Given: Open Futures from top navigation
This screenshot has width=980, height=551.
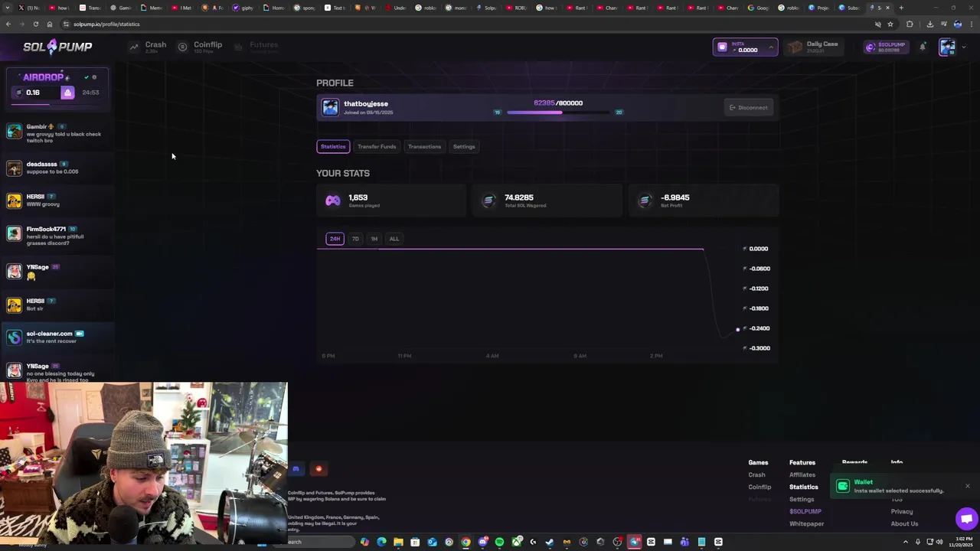Looking at the screenshot, I should click(x=256, y=47).
